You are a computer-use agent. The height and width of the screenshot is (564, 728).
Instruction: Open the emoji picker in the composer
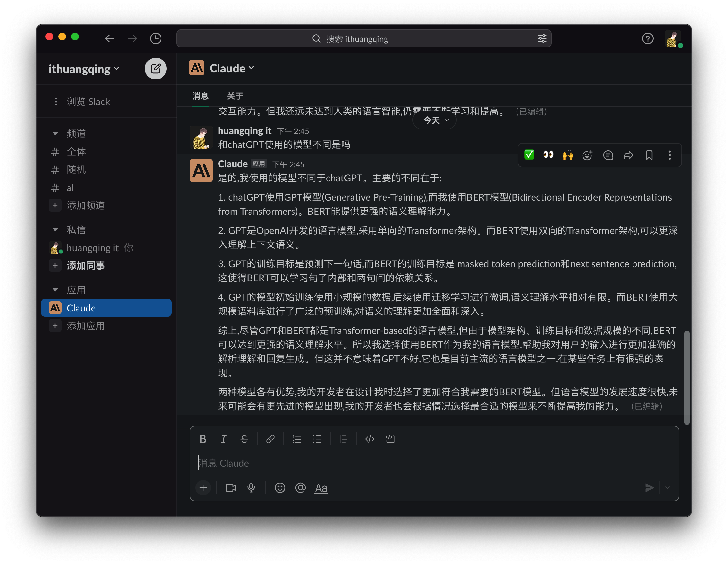(x=280, y=488)
